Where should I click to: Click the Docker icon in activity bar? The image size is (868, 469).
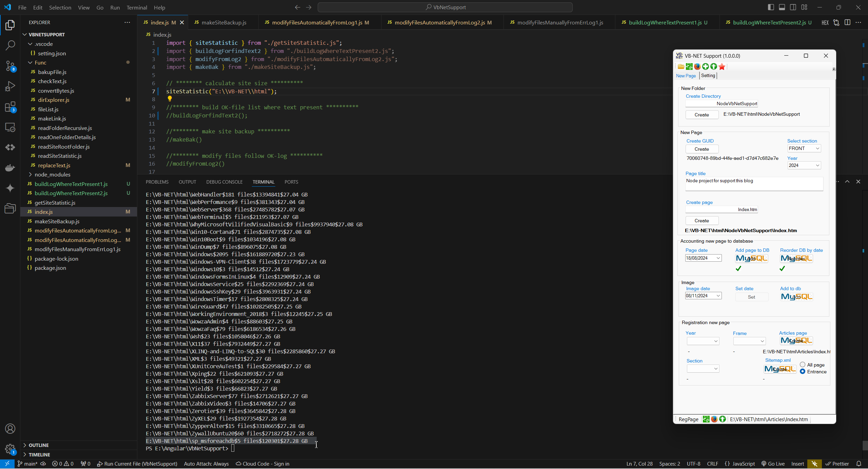pyautogui.click(x=10, y=168)
